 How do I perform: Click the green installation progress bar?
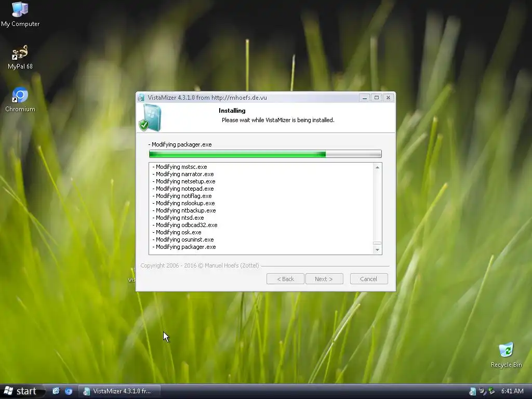265,154
